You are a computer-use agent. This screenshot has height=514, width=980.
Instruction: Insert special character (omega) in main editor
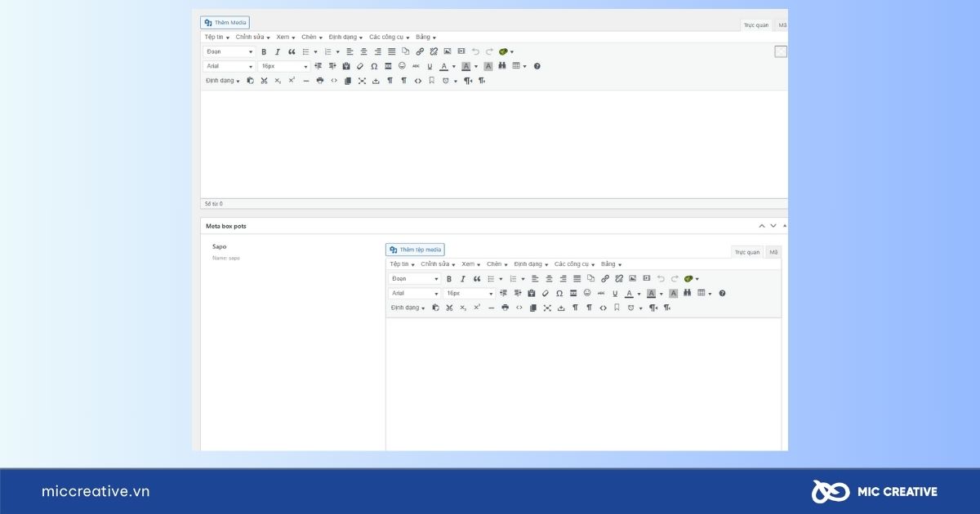[x=374, y=66]
